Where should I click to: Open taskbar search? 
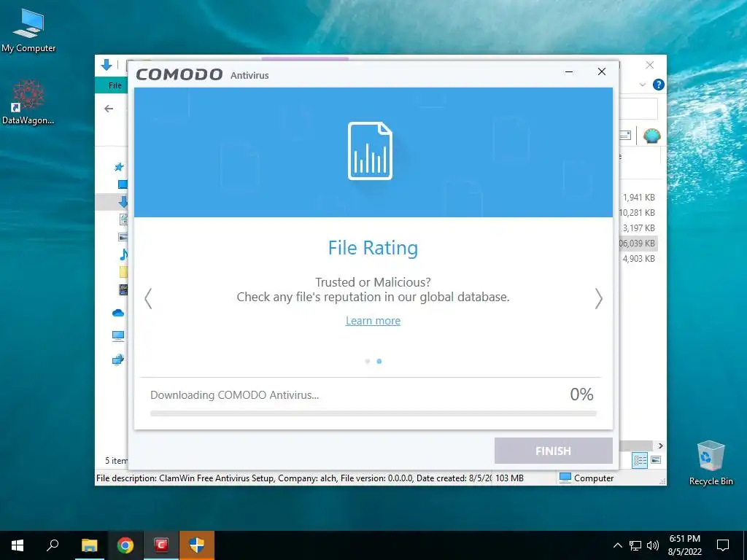[53, 545]
